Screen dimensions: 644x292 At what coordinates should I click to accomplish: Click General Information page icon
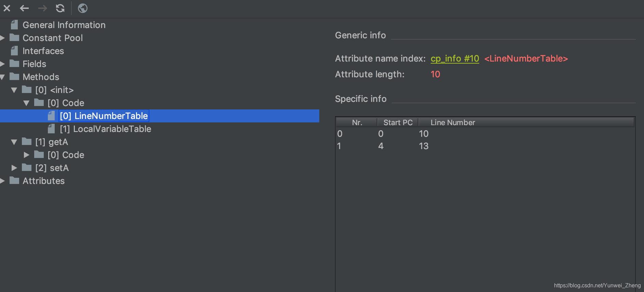coord(14,25)
